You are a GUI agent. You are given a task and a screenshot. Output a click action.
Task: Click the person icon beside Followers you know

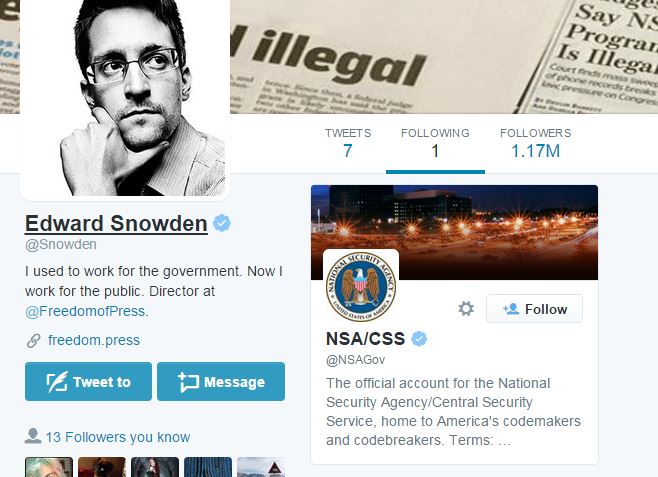click(x=33, y=436)
